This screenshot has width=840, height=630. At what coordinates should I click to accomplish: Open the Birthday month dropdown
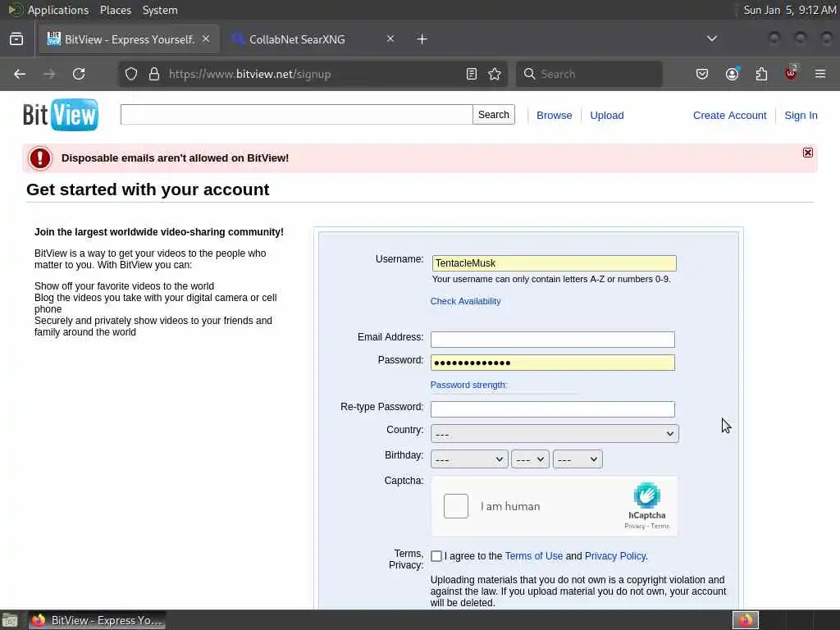[469, 459]
